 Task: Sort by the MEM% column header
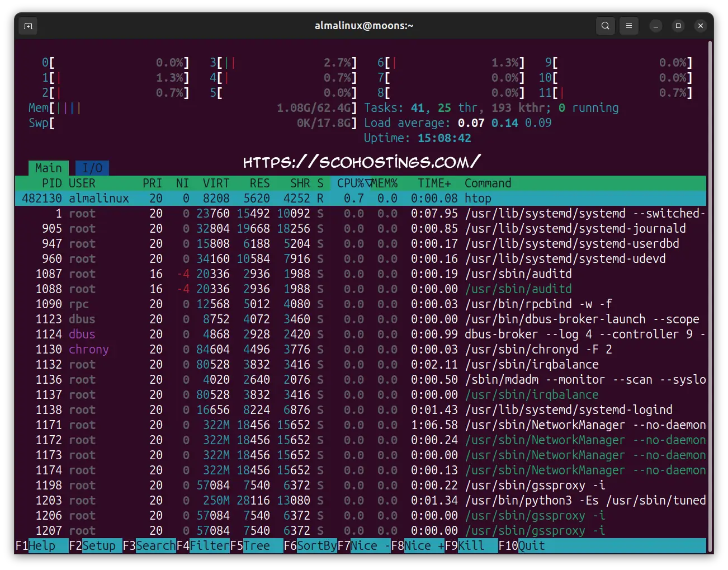coord(384,183)
